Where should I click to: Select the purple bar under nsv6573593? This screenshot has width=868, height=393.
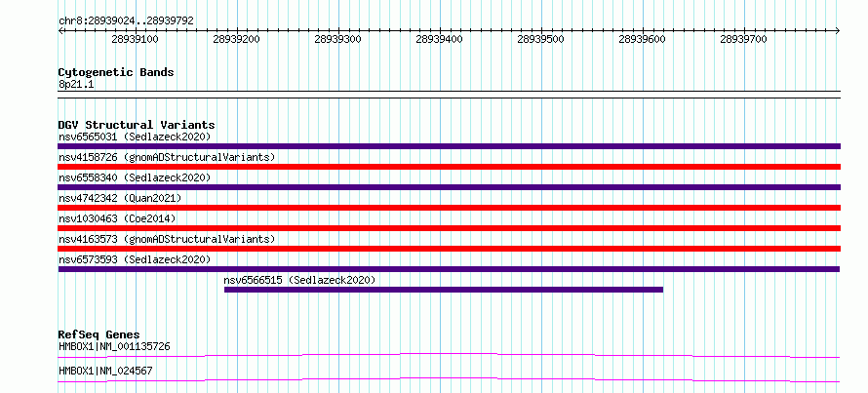tap(449, 269)
